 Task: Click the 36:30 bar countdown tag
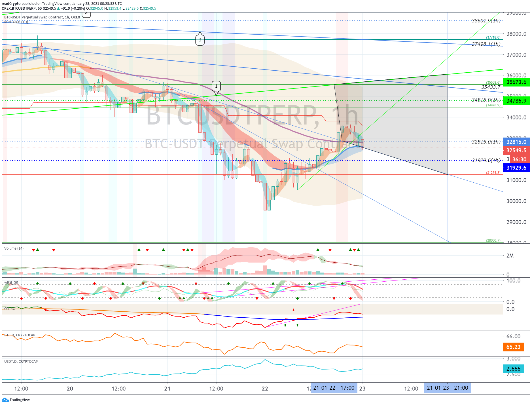pos(520,159)
